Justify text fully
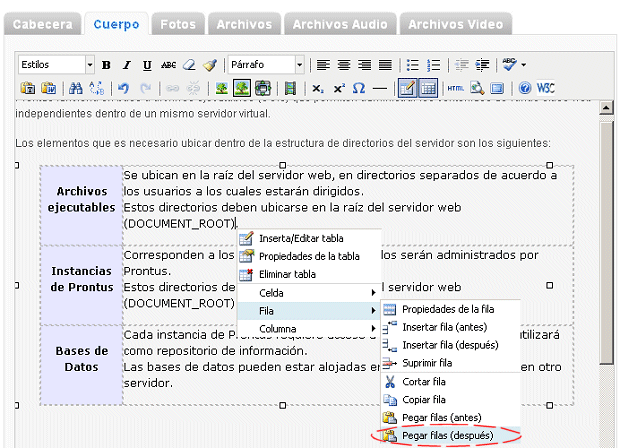This screenshot has height=448, width=620. pyautogui.click(x=385, y=65)
